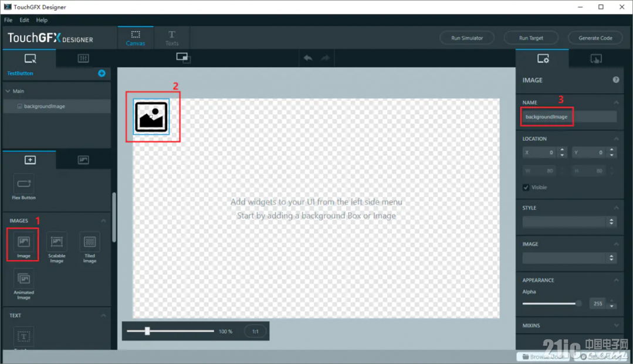Viewport: 633px width, 364px height.
Task: Click the Alpha value field showing 255
Action: click(598, 304)
